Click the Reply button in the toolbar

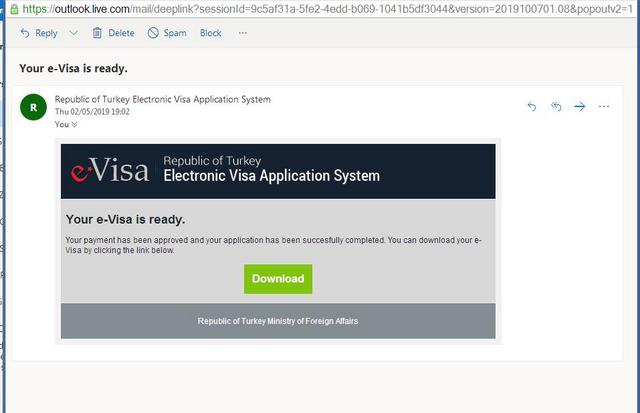click(39, 33)
